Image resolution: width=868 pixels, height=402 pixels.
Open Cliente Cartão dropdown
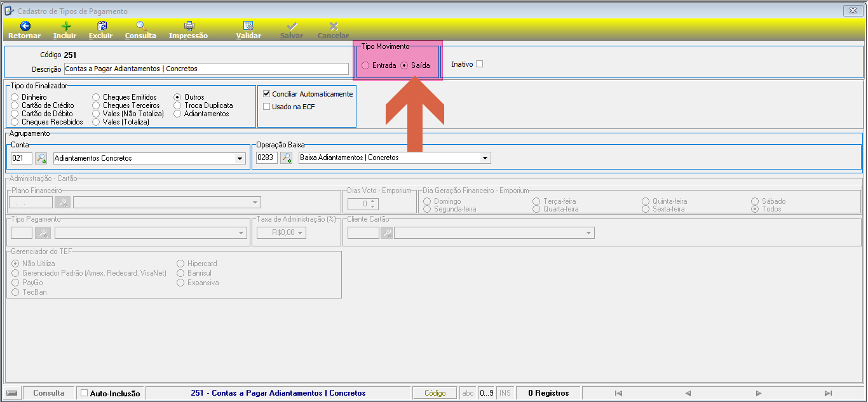coord(588,233)
